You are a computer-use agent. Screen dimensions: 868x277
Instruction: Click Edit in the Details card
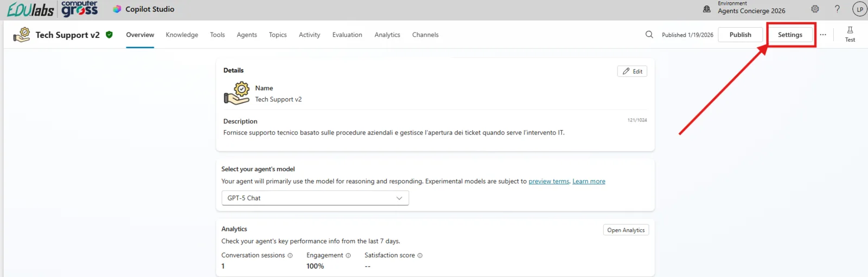click(x=632, y=72)
